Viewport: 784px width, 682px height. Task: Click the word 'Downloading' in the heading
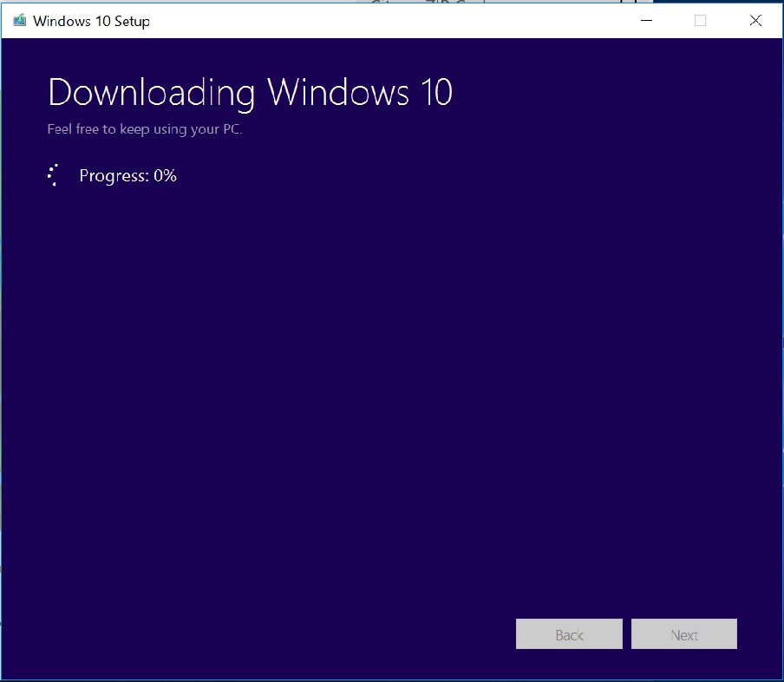152,93
